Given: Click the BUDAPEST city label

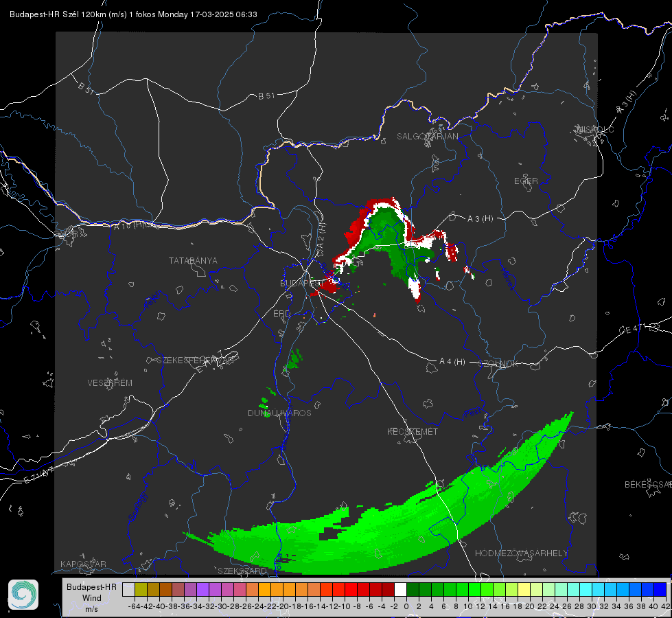Looking at the screenshot, I should click(301, 283).
